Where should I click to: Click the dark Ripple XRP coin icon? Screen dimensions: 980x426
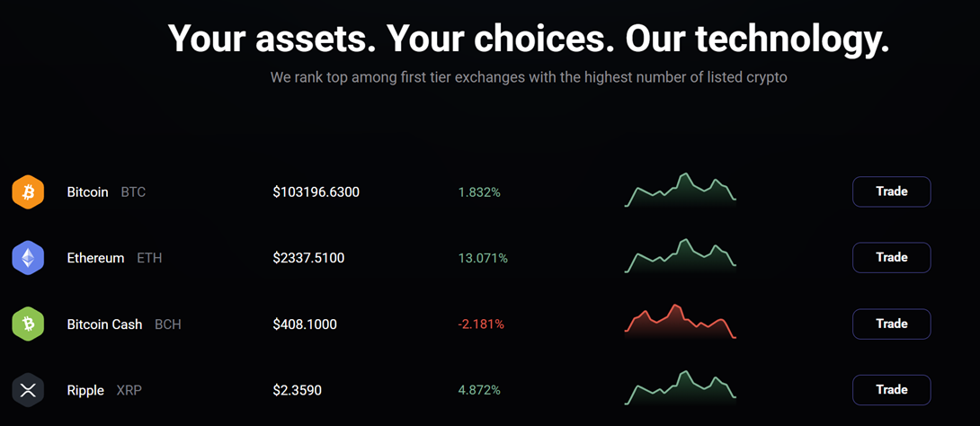click(28, 390)
